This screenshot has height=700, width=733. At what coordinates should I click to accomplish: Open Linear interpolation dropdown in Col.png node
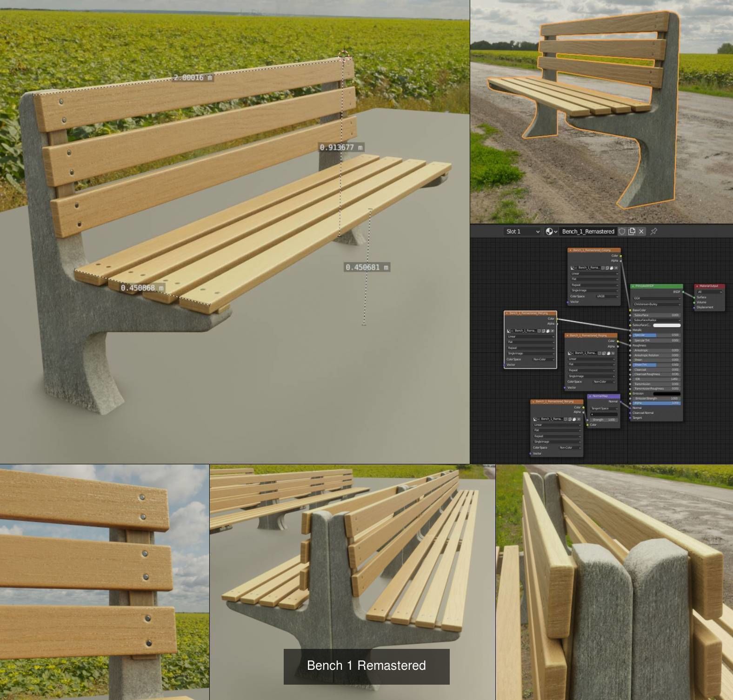[594, 274]
